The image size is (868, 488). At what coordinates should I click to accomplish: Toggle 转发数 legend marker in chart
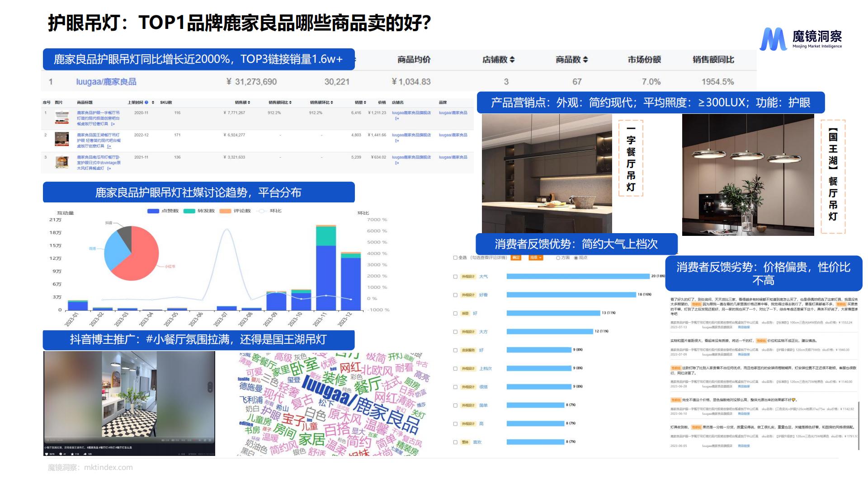[189, 211]
